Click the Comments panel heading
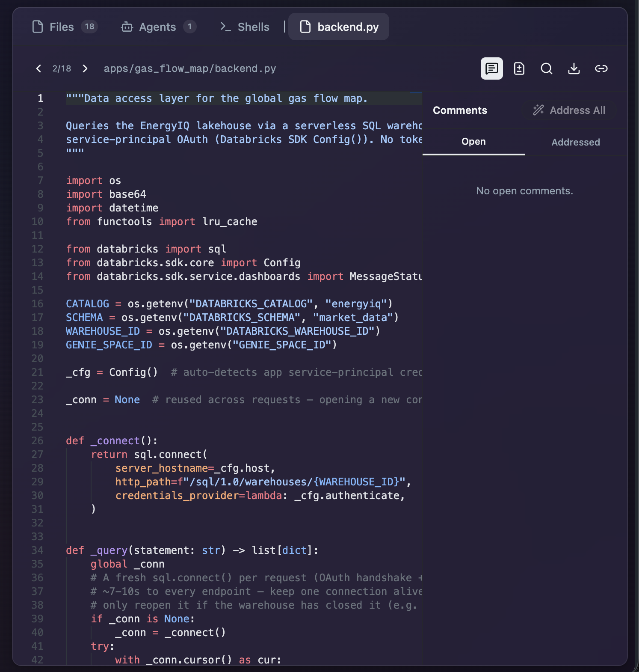This screenshot has height=672, width=639. [460, 110]
